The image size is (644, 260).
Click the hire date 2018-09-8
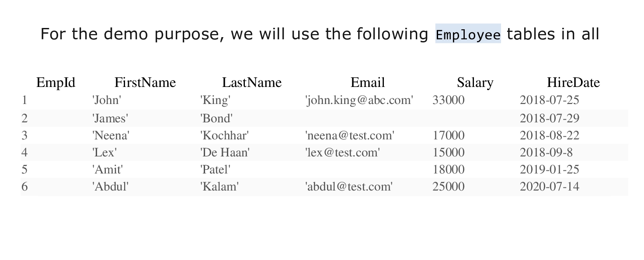pos(546,153)
